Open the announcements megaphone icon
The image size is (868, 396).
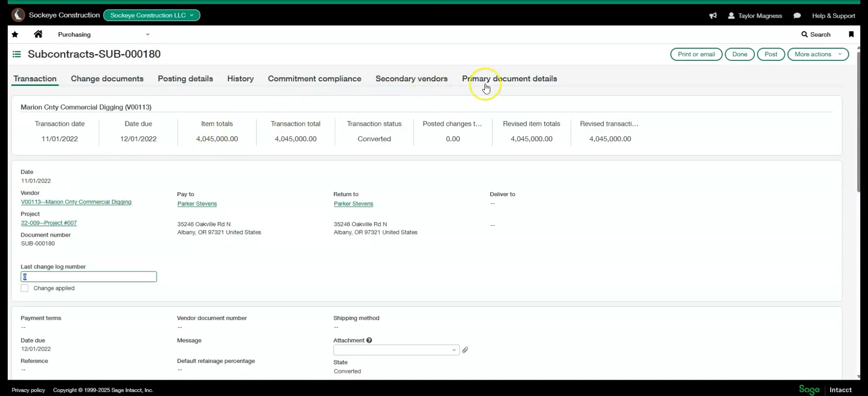[713, 15]
